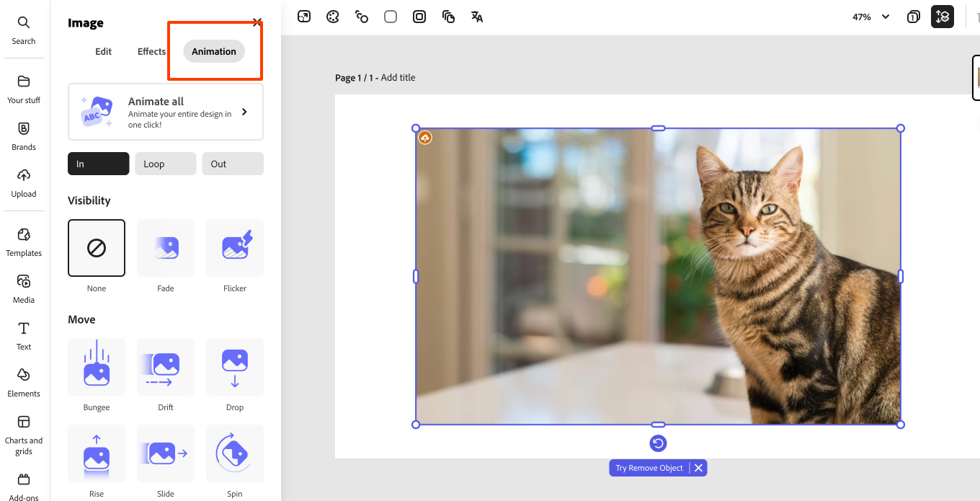
Task: Switch to the Edit tab
Action: coord(104,51)
